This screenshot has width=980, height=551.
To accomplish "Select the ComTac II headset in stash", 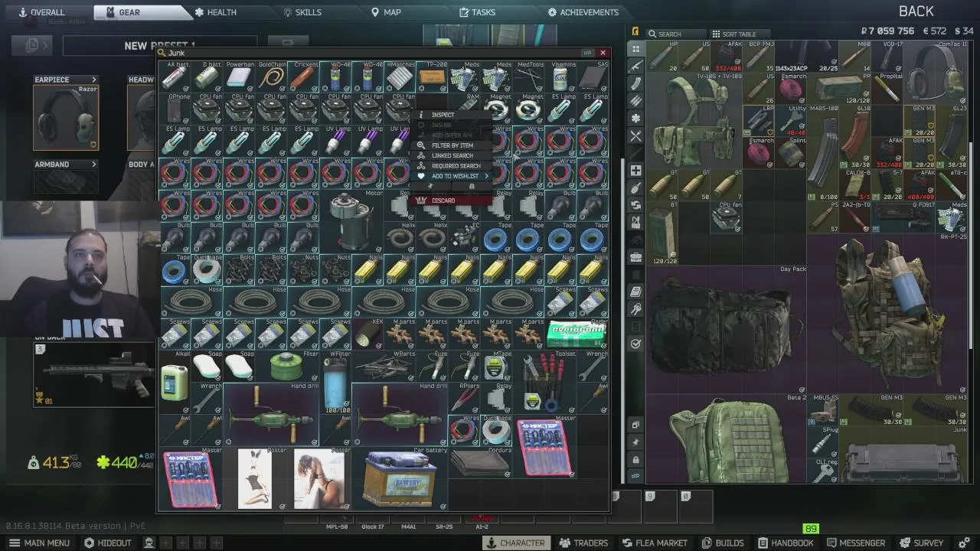I will click(x=936, y=72).
